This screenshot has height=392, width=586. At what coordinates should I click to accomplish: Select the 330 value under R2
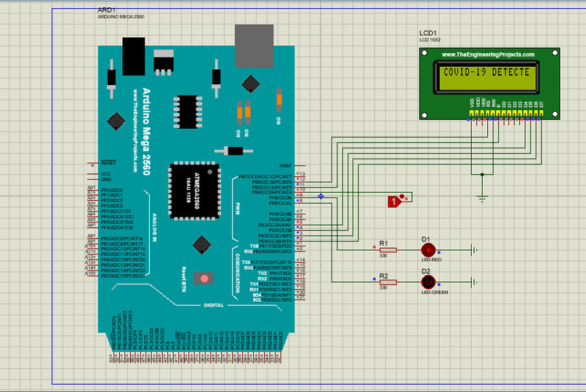(x=383, y=288)
